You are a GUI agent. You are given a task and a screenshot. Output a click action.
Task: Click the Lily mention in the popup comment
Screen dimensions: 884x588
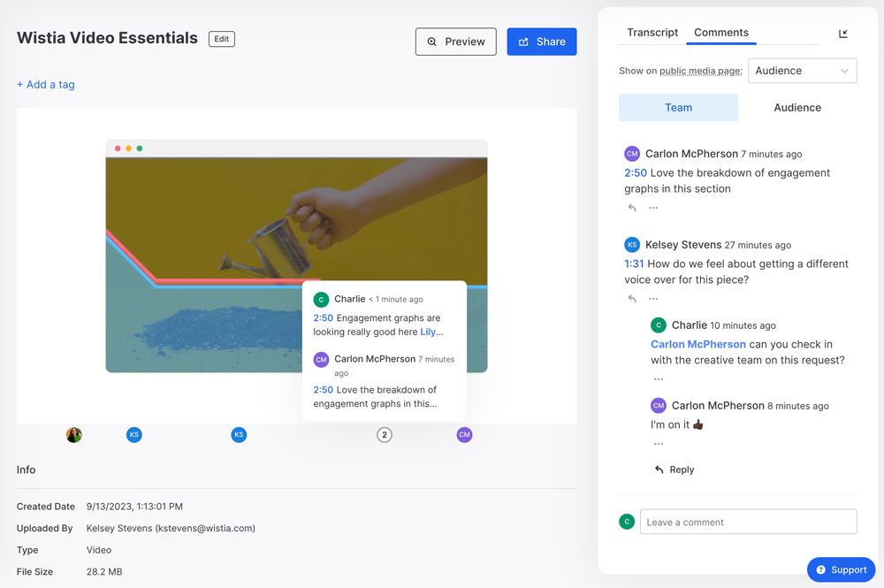428,332
